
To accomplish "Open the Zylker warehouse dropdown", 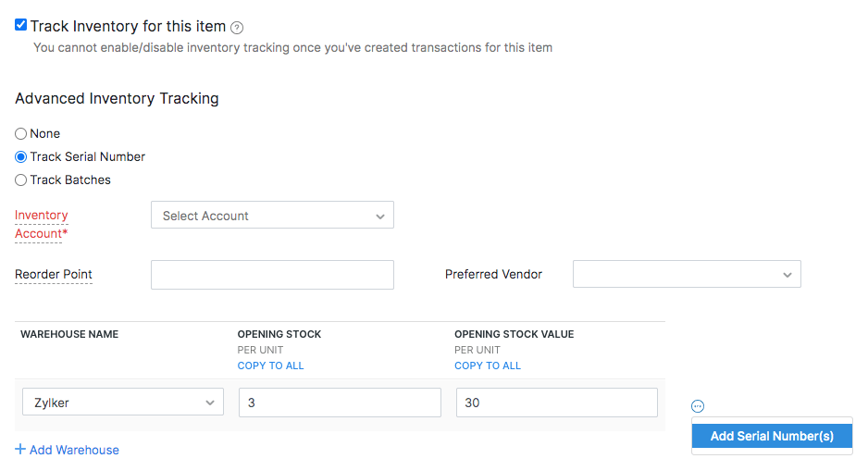I will [122, 403].
